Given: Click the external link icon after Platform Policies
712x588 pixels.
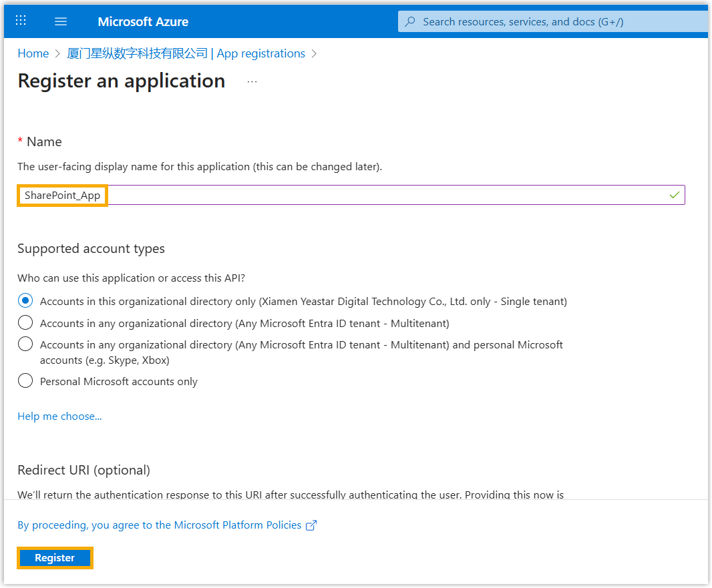Looking at the screenshot, I should pyautogui.click(x=311, y=526).
